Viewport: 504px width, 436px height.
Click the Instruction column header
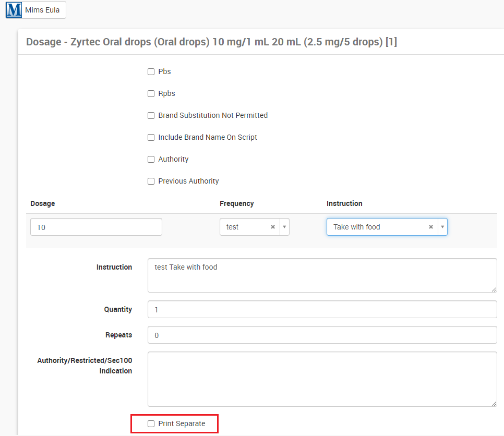point(344,203)
